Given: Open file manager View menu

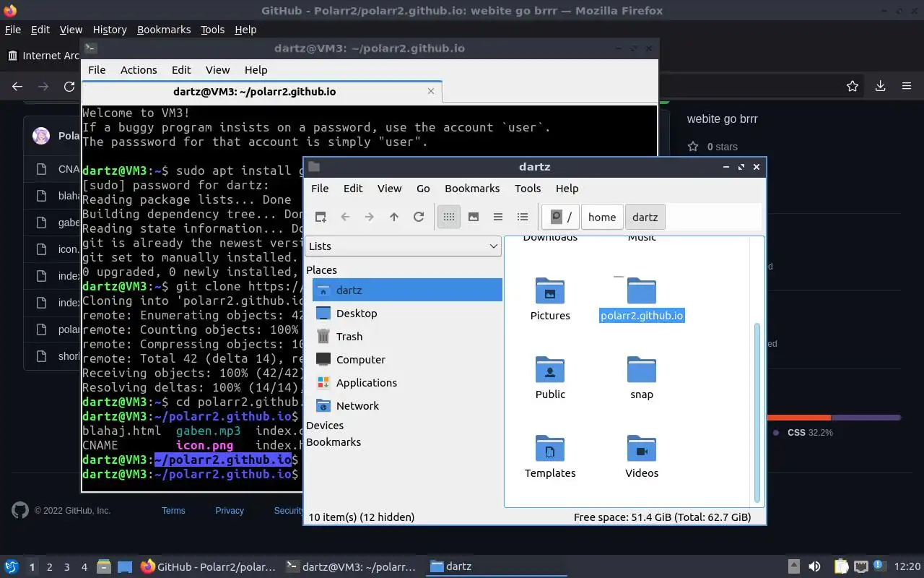Looking at the screenshot, I should click(389, 189).
